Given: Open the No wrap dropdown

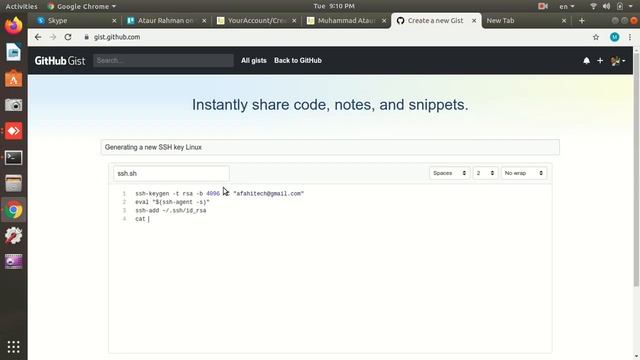Looking at the screenshot, I should point(524,173).
